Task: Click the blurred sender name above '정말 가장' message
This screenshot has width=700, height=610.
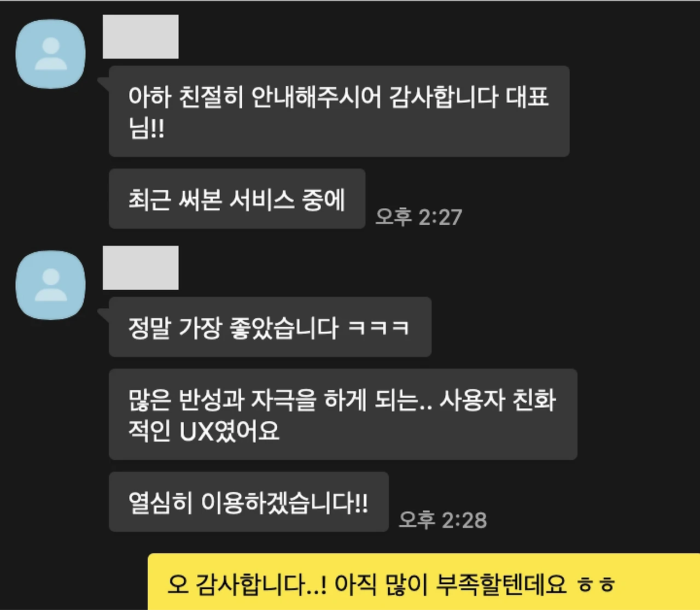Action: (141, 268)
